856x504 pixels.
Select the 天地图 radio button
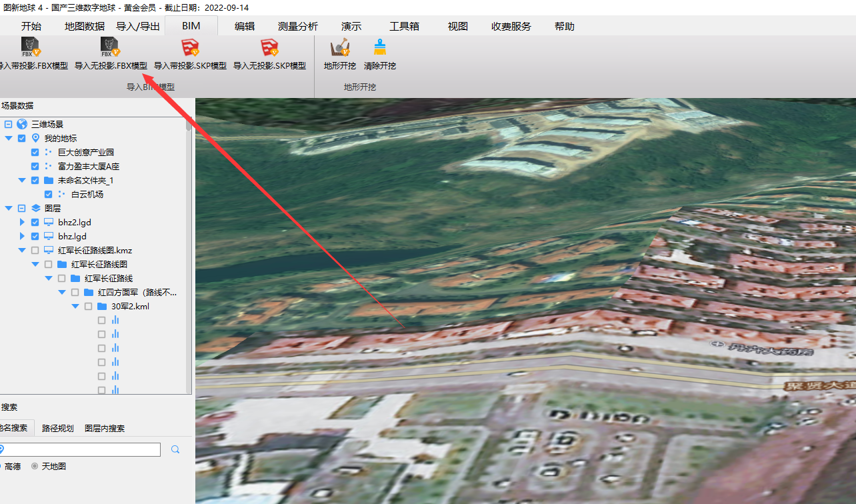[35, 467]
